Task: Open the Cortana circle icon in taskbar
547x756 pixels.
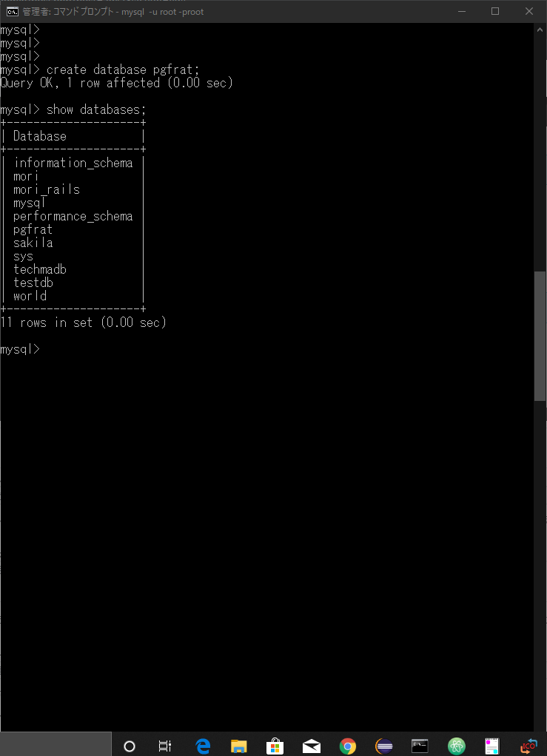Action: click(130, 746)
